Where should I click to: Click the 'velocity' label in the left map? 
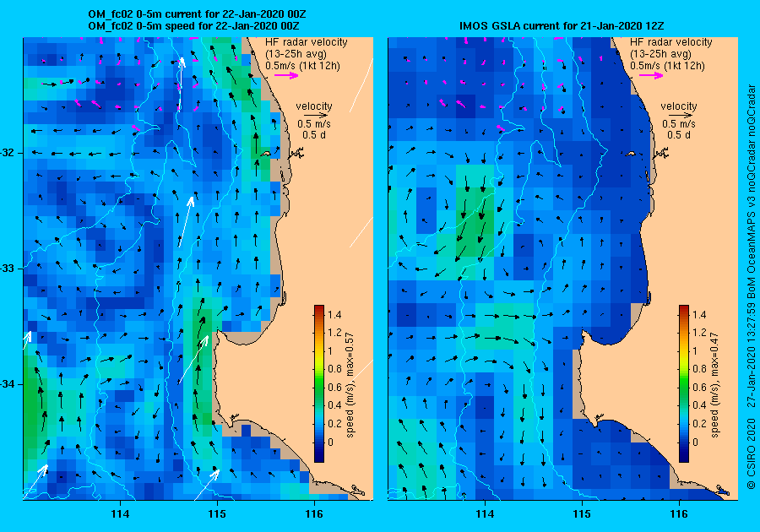point(314,106)
